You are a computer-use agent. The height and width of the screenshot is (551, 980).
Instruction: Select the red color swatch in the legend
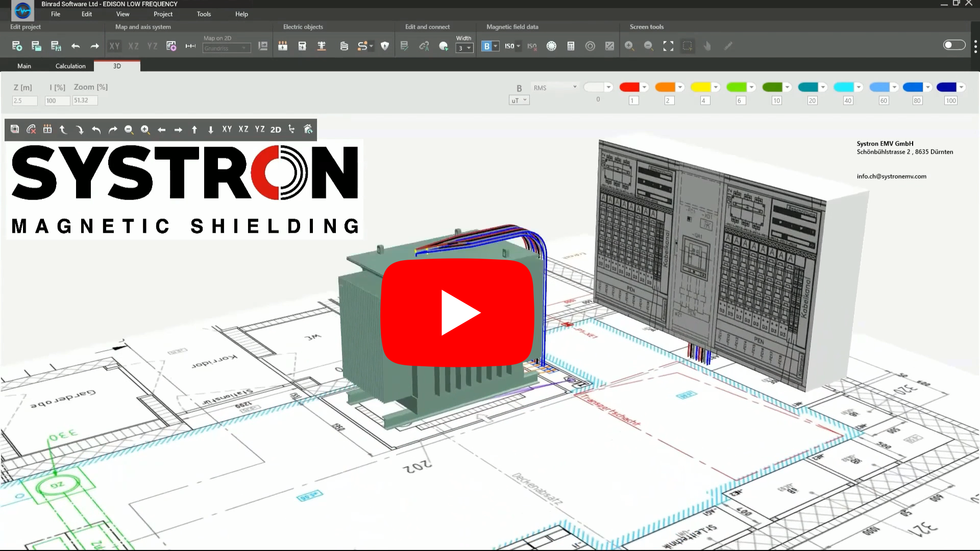click(631, 87)
